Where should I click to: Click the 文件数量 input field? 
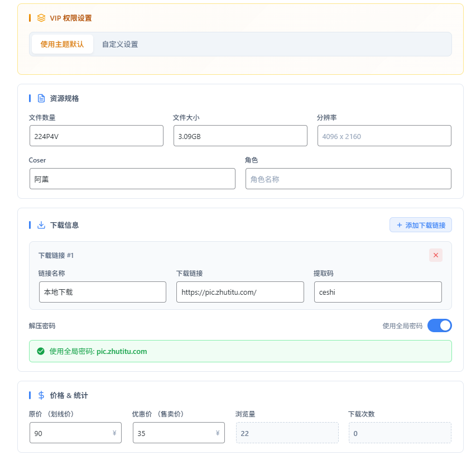[x=96, y=136]
